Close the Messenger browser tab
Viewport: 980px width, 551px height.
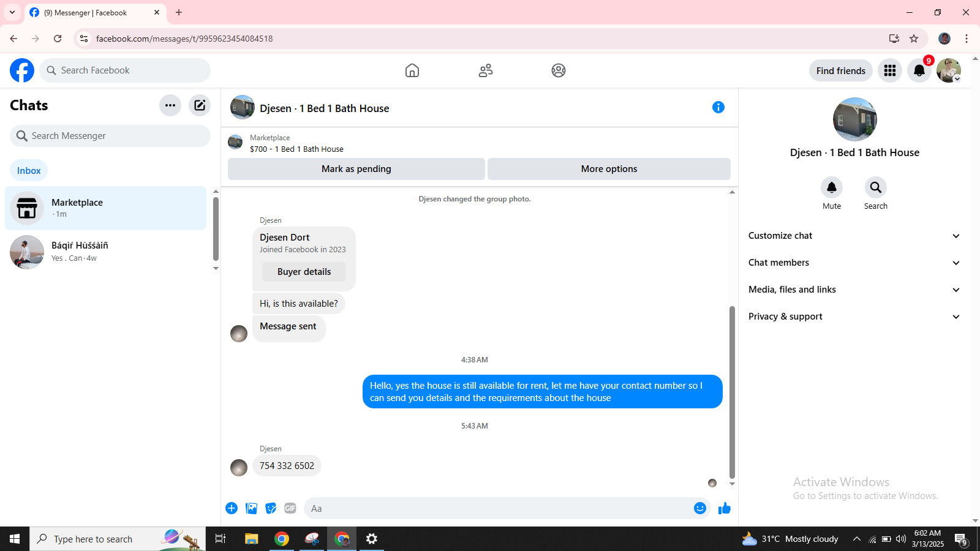tap(157, 12)
